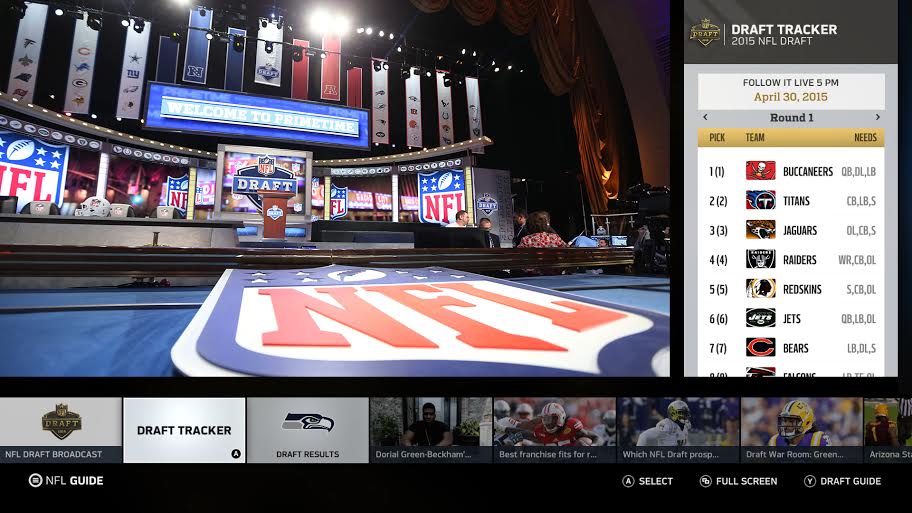Viewport: 912px width, 513px height.
Task: Open the Which NFL Draft prospect video
Action: (x=678, y=430)
